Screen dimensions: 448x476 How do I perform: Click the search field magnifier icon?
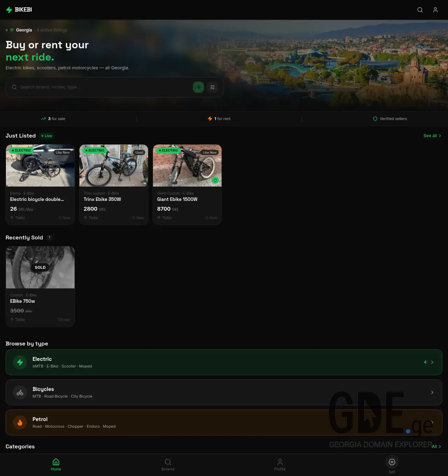[14, 87]
